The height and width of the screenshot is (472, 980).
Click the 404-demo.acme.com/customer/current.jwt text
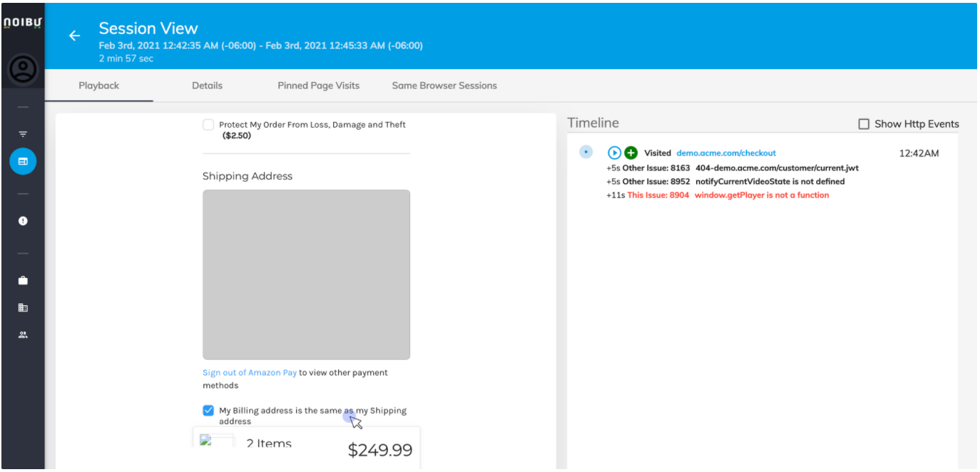click(x=777, y=168)
